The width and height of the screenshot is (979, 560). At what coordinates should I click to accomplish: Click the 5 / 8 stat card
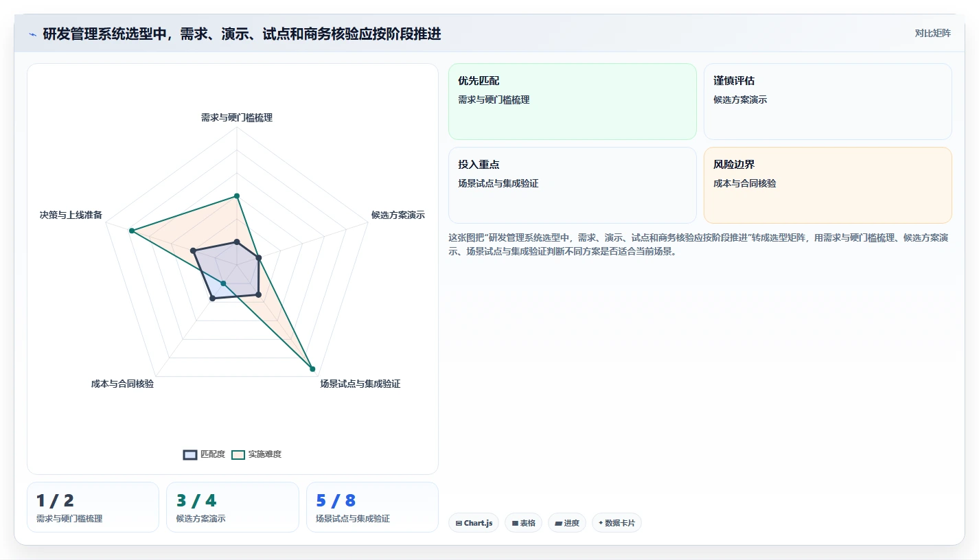tap(372, 507)
